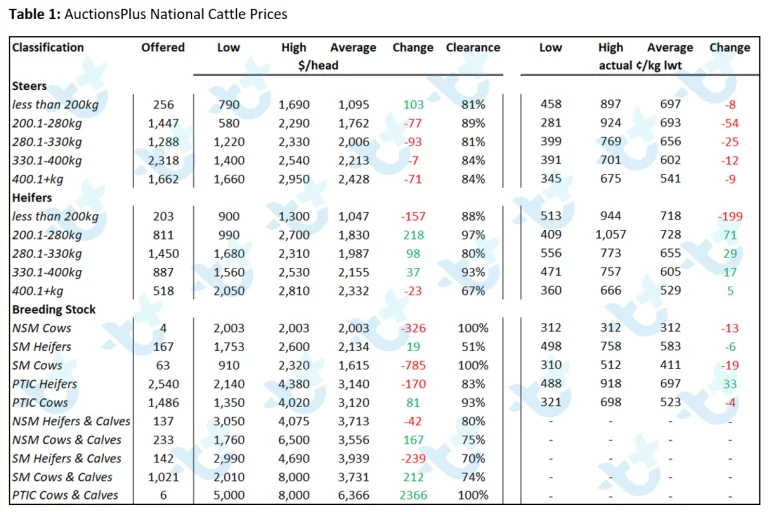Click the red '-326' change value
Viewport: 768px width, 512px height.
coord(413,328)
